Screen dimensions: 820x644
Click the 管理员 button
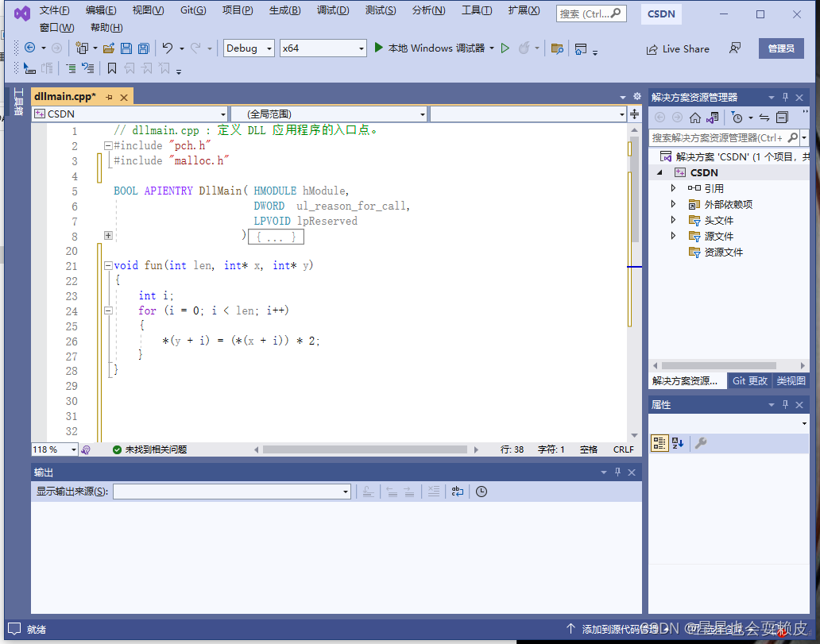click(x=779, y=48)
